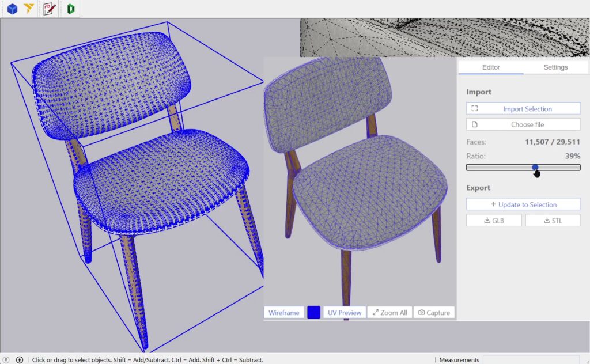Click the geo-location status bar icon
Screen dimensions: 590x364
(6, 360)
